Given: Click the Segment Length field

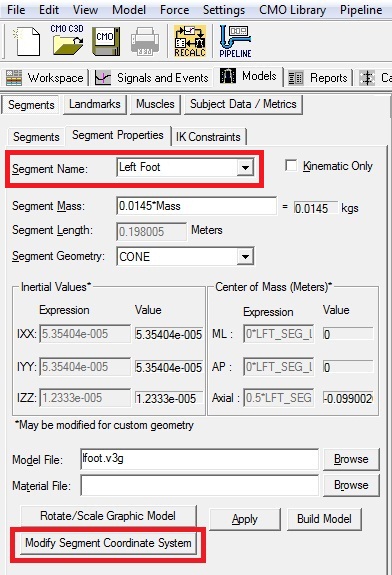Looking at the screenshot, I should pyautogui.click(x=151, y=231).
